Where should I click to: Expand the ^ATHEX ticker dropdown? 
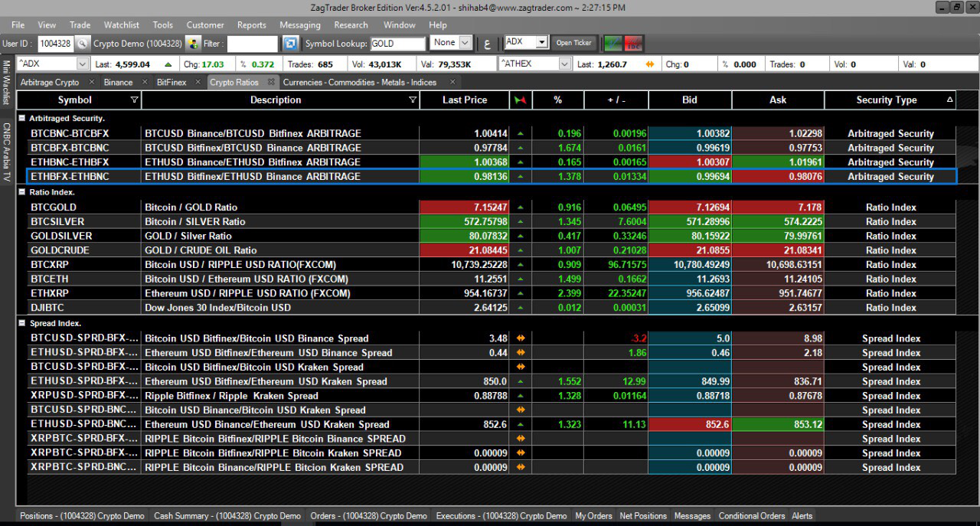tap(566, 64)
